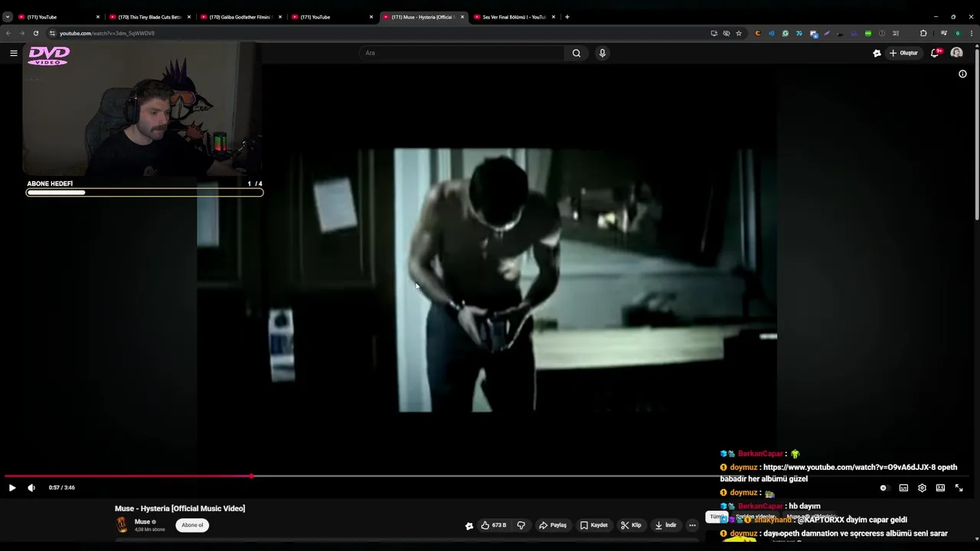This screenshot has height=551, width=980.
Task: Open player settings gear
Action: 922,487
